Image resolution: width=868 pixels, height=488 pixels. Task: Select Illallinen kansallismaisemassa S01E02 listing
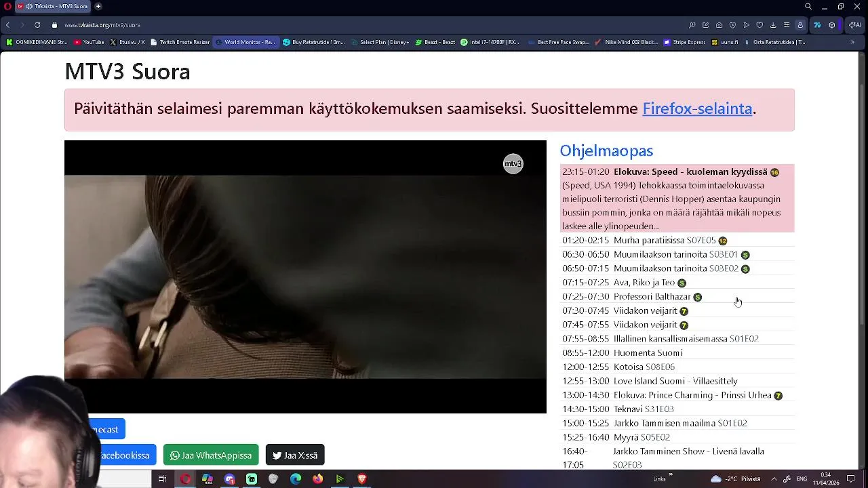(677, 338)
